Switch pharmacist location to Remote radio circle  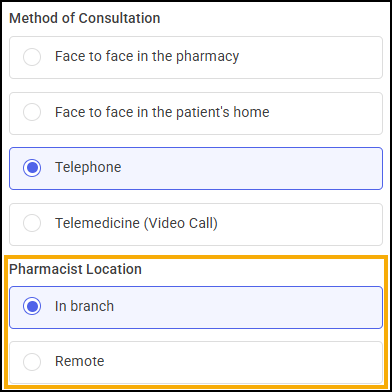32,362
